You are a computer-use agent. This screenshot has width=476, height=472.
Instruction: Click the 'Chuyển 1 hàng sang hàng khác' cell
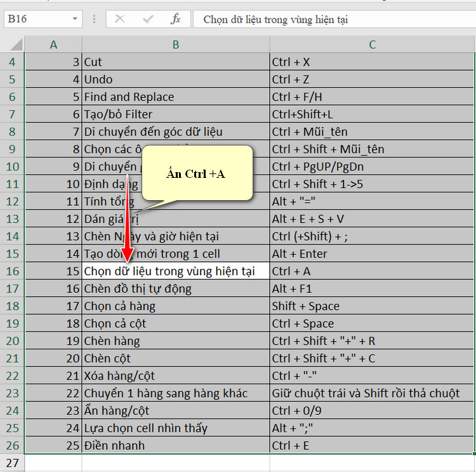click(x=175, y=393)
